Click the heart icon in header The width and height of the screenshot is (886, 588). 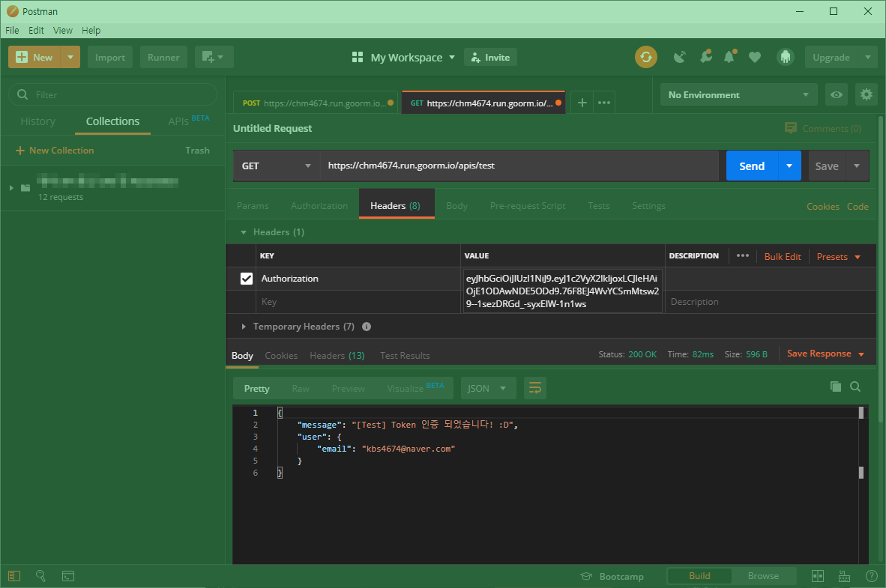pyautogui.click(x=754, y=57)
